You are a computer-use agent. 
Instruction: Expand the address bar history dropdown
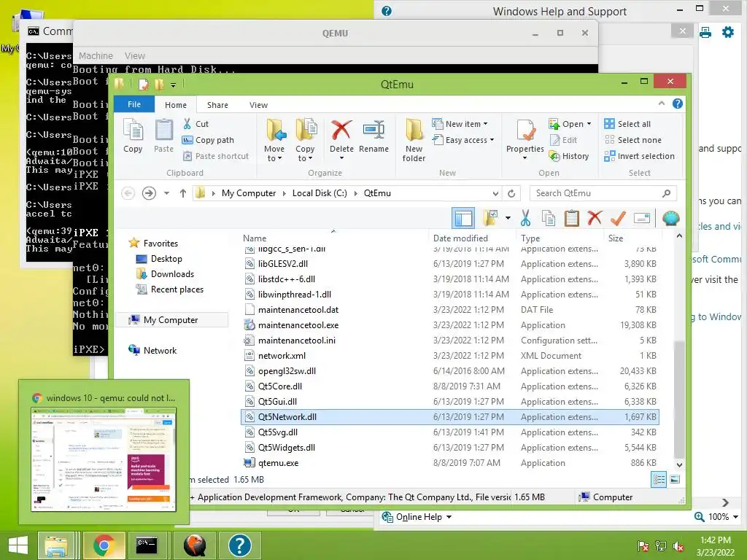(x=495, y=193)
